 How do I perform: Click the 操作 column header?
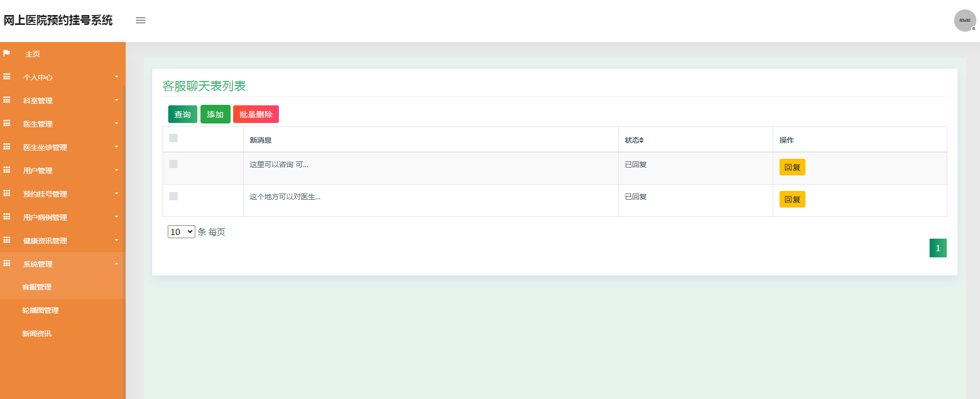[787, 140]
